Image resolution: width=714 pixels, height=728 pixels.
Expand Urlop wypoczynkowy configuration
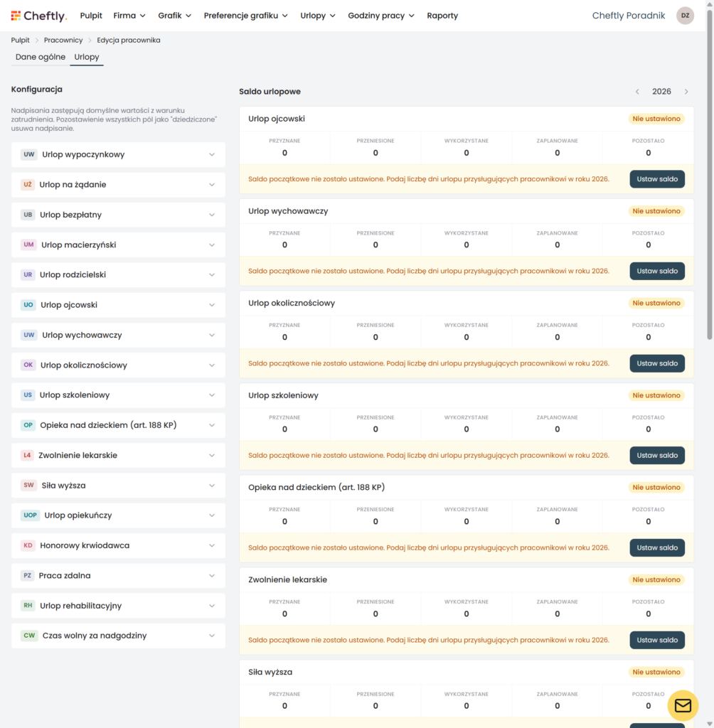(x=118, y=154)
